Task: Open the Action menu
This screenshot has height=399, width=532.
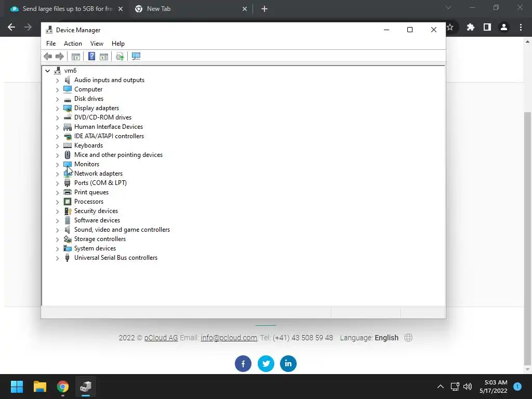Action: coord(73,44)
